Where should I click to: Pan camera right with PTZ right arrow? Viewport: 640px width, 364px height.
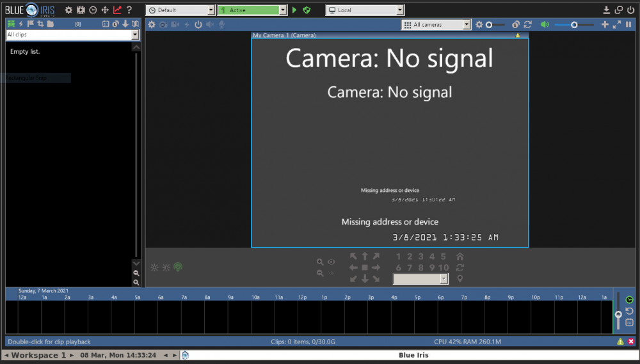376,267
